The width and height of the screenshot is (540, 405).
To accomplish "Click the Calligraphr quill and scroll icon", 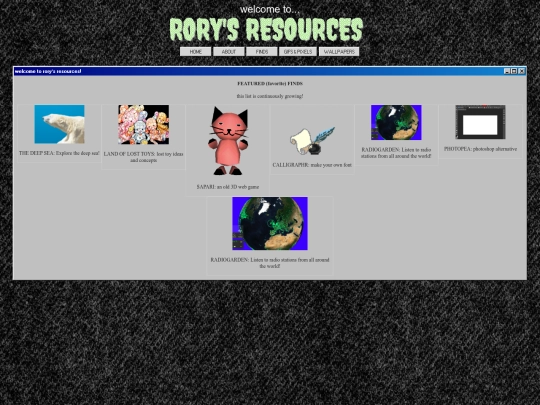I will coord(312,141).
